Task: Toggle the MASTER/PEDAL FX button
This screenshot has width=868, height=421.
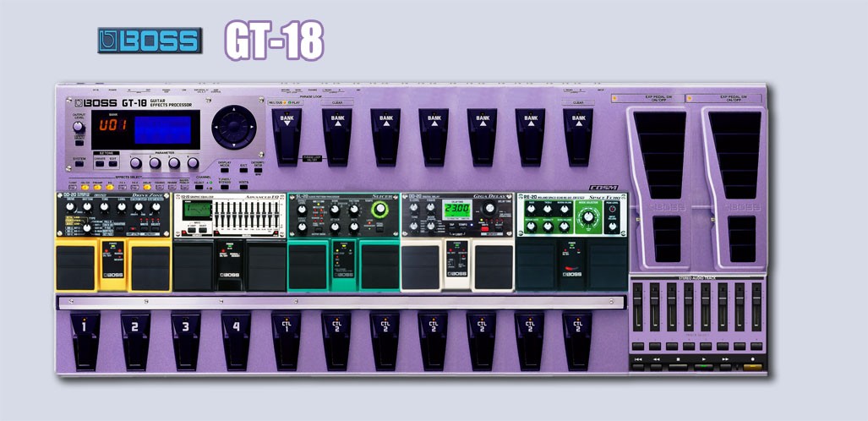Action: pyautogui.click(x=184, y=187)
